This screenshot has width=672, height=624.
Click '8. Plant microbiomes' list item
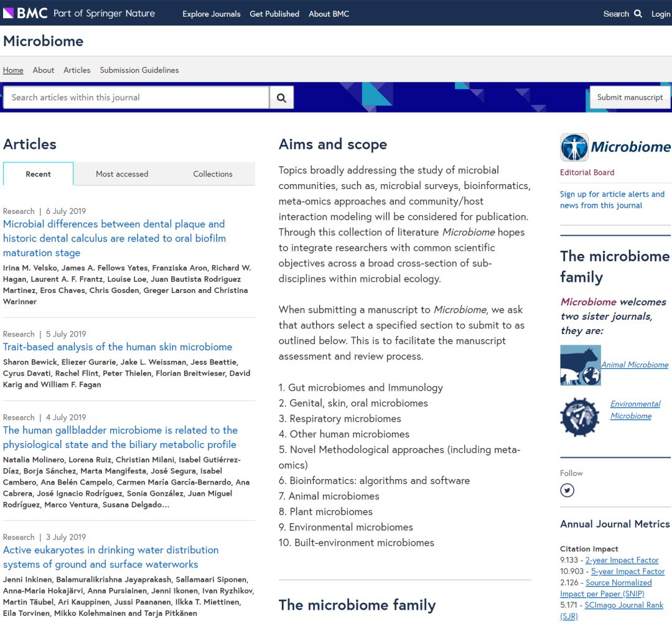325,512
